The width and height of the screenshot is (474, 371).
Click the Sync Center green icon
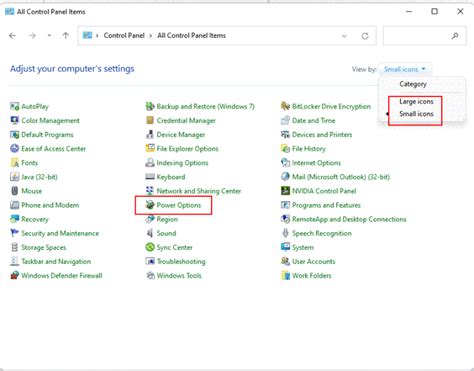(x=150, y=247)
